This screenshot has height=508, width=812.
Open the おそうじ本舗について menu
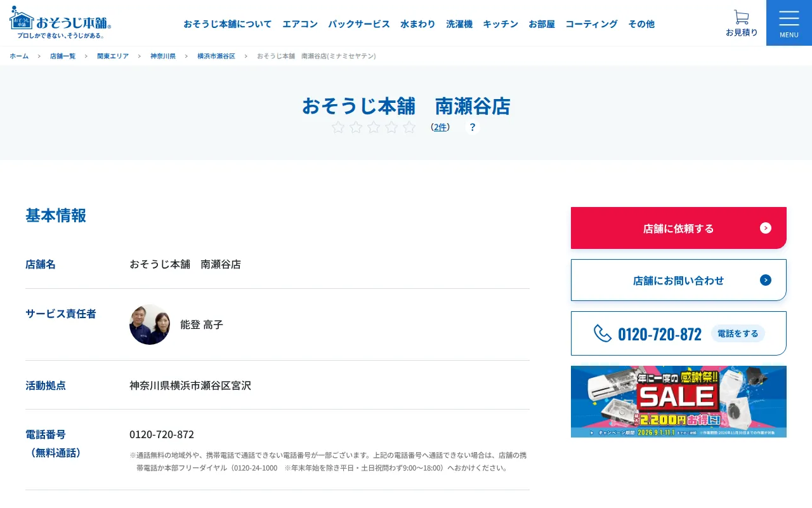pos(228,23)
